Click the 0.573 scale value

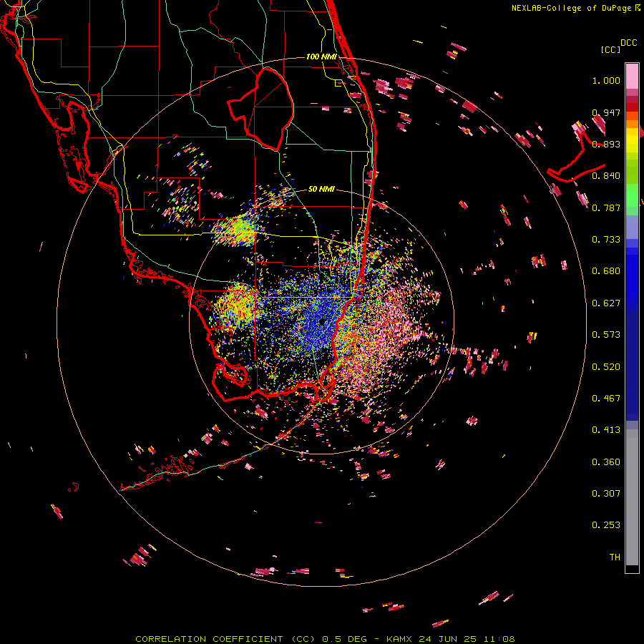pyautogui.click(x=606, y=335)
